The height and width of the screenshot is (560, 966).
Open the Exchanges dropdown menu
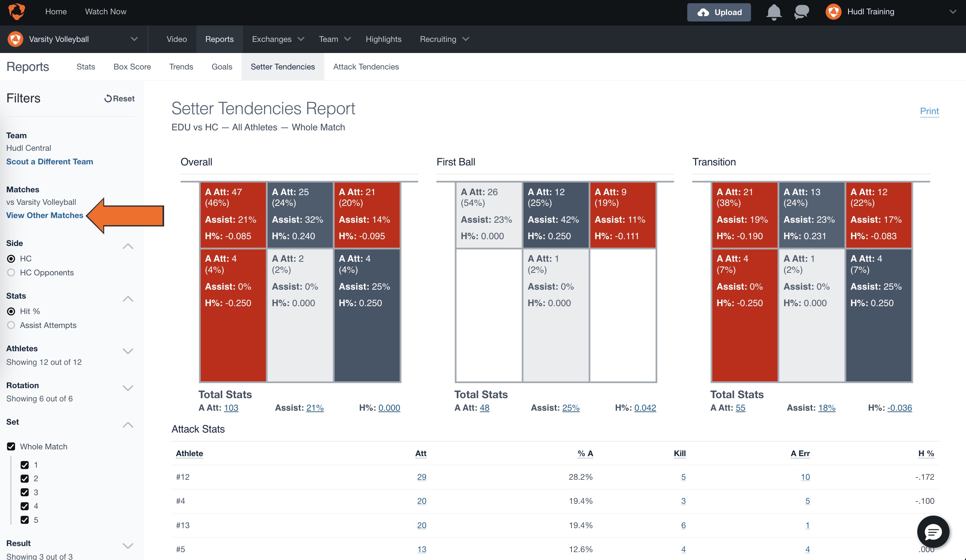[278, 39]
